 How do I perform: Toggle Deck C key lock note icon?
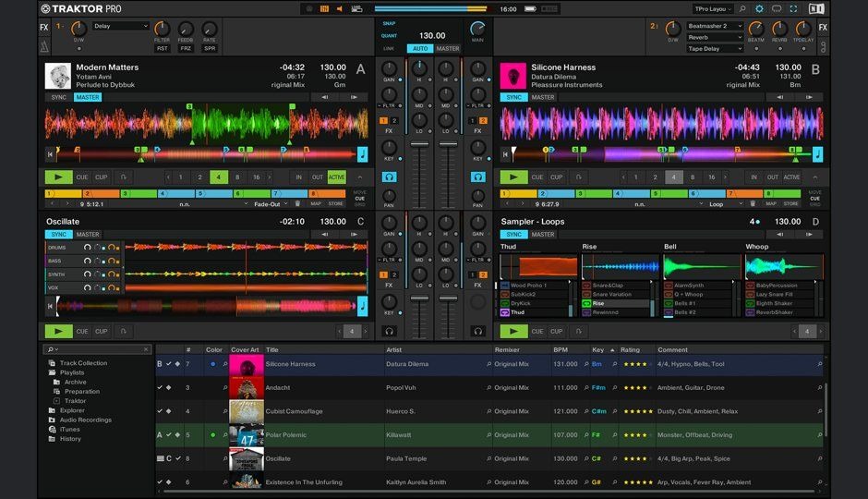[x=363, y=306]
